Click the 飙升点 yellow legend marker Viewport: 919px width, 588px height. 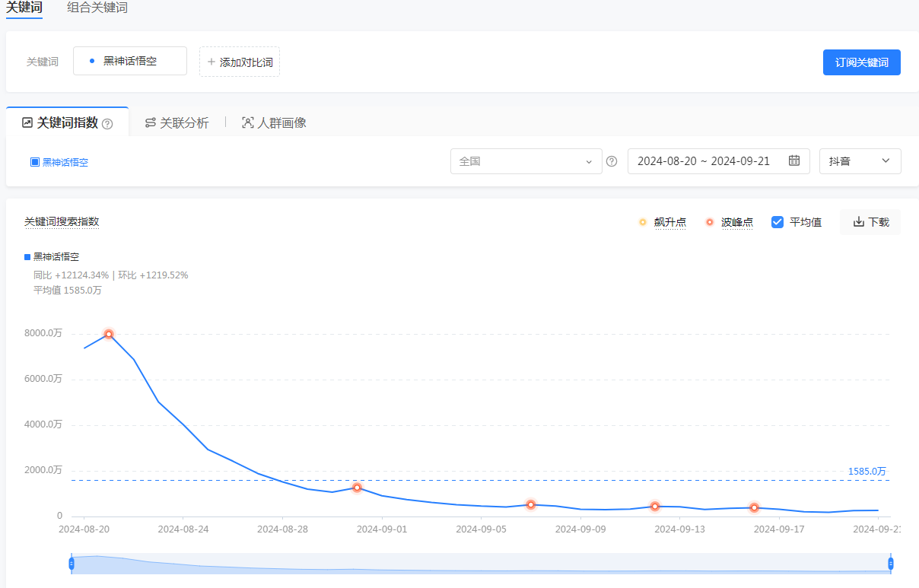coord(643,222)
